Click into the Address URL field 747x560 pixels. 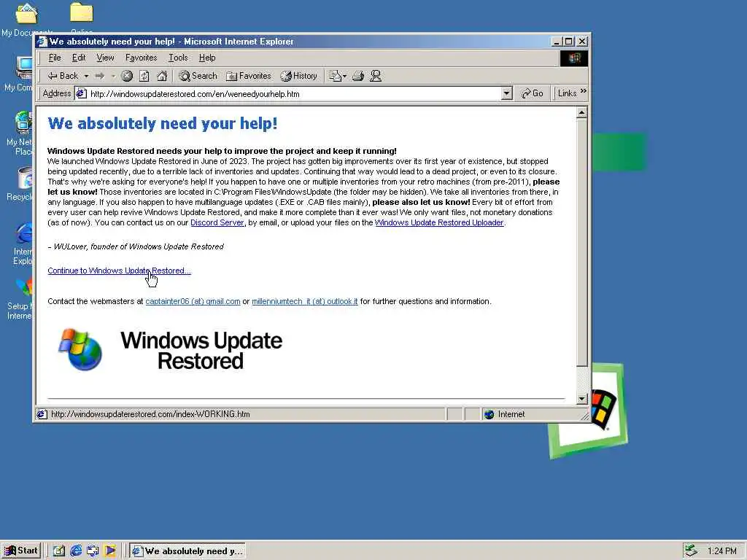click(x=295, y=94)
